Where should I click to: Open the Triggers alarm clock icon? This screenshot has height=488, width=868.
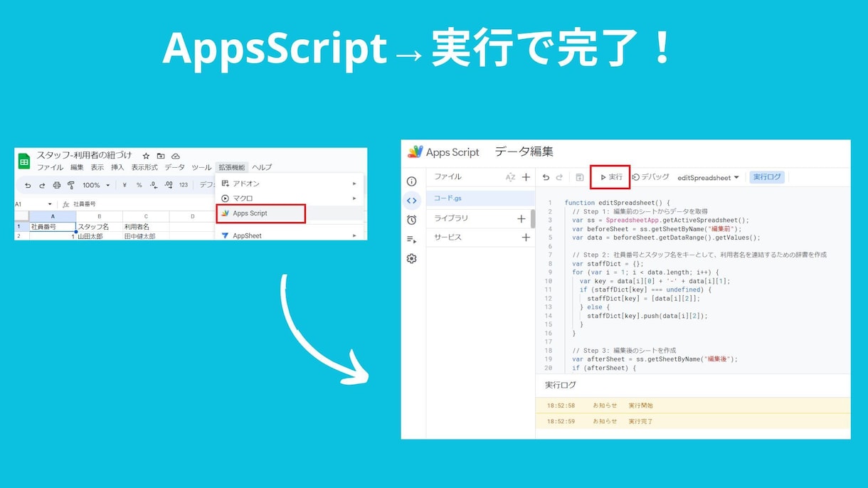point(411,220)
